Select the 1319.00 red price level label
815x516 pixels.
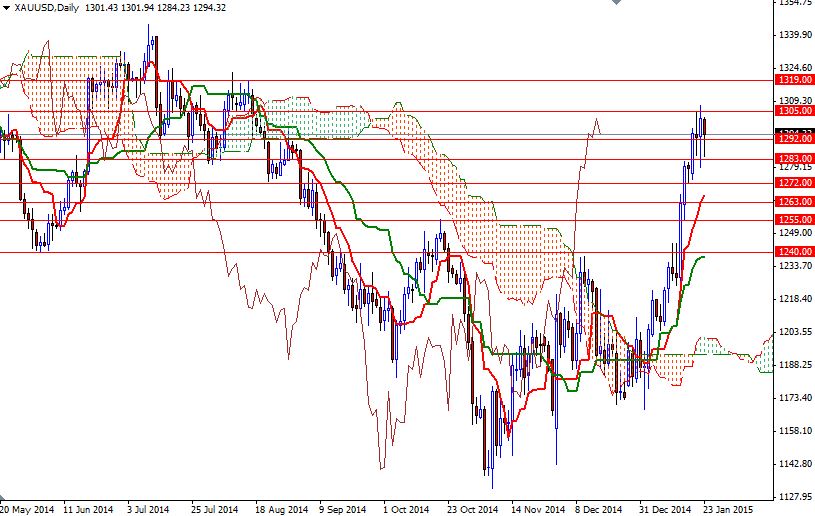click(x=793, y=79)
